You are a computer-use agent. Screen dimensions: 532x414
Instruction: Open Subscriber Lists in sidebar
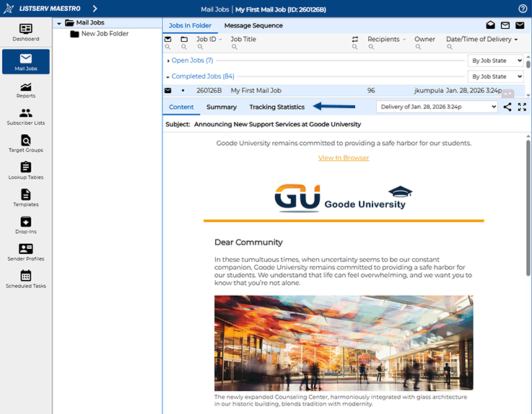[x=26, y=117]
